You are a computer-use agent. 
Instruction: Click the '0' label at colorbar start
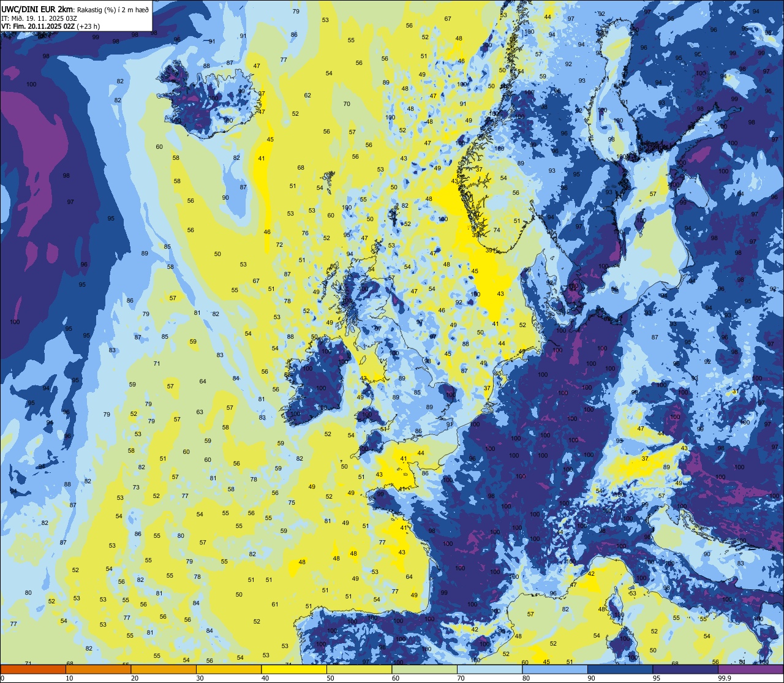click(x=2, y=678)
